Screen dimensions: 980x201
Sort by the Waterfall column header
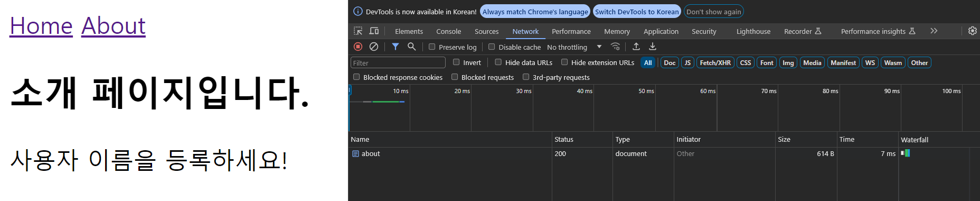tap(939, 140)
